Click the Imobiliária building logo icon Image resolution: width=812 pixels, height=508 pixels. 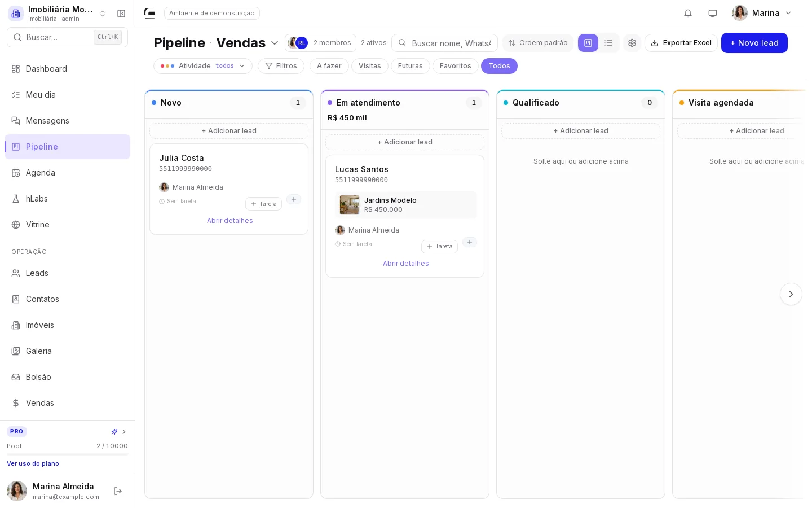[16, 14]
